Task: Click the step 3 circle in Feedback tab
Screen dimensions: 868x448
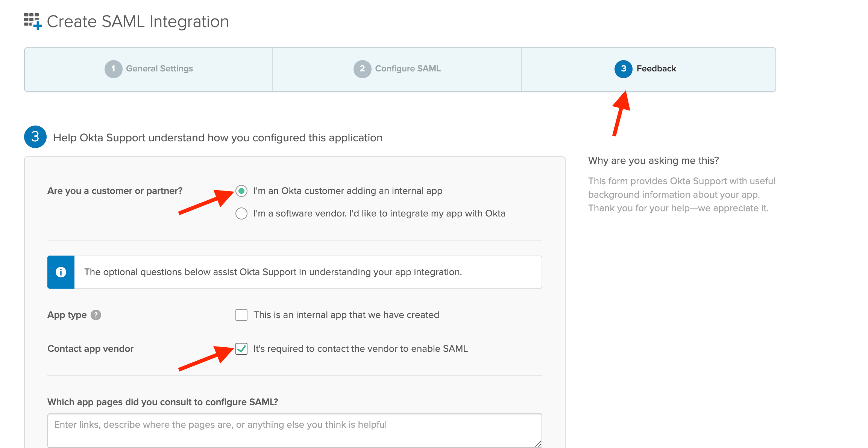Action: click(623, 69)
